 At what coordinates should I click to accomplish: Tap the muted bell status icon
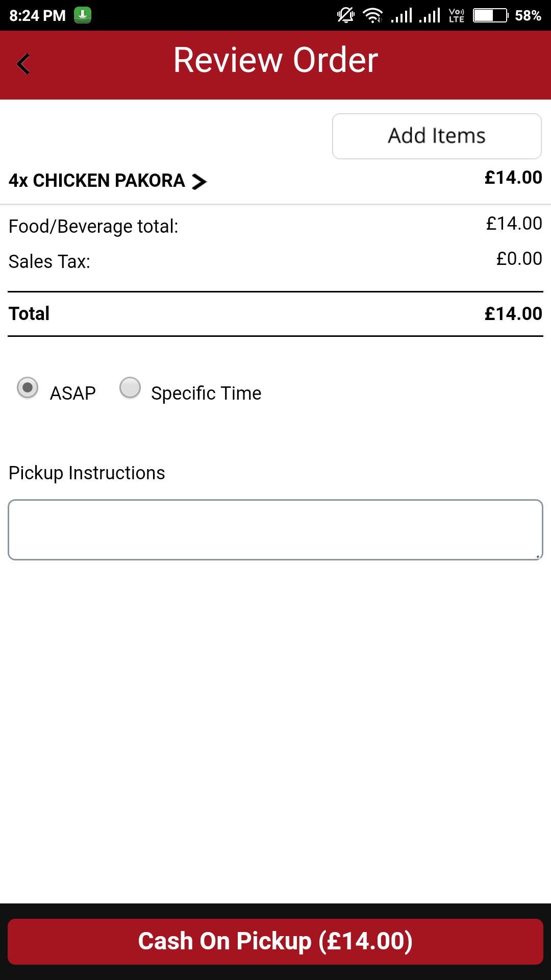click(346, 15)
